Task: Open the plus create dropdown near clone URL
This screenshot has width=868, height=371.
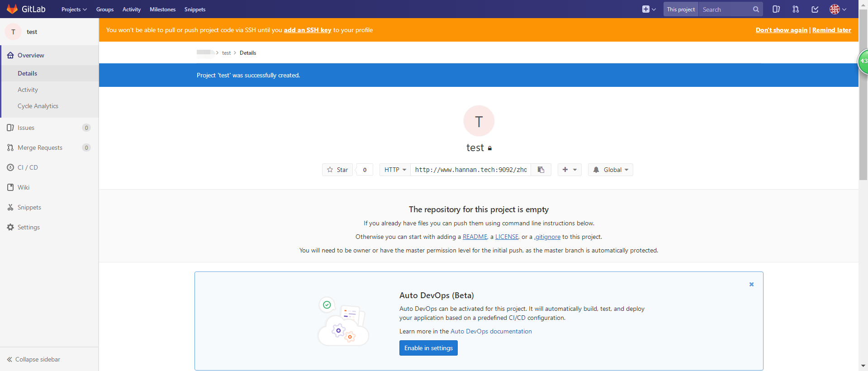Action: click(x=569, y=170)
